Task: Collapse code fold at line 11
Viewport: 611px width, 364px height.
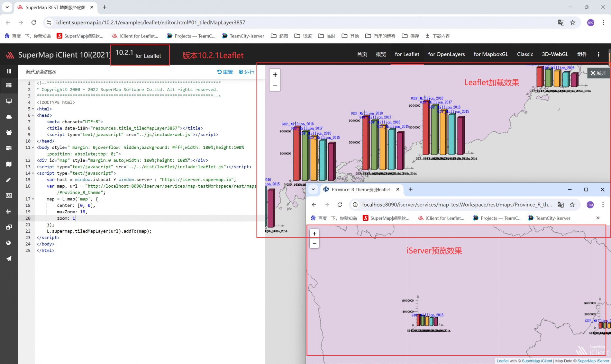Action: coord(33,147)
